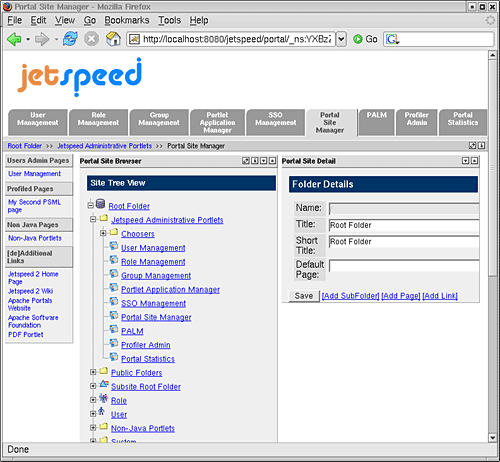500x462 pixels.
Task: Expand the Subsite Root Folder node
Action: pyautogui.click(x=93, y=386)
